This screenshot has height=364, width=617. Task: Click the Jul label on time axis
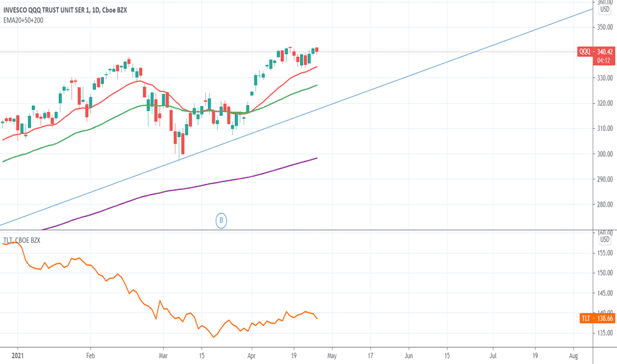tap(493, 356)
